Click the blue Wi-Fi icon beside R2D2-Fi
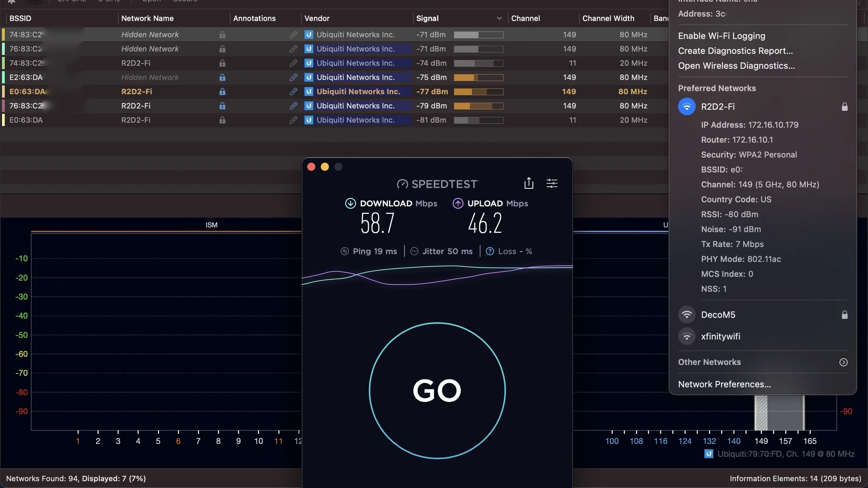Screen dimensions: 868x488 tap(686, 107)
